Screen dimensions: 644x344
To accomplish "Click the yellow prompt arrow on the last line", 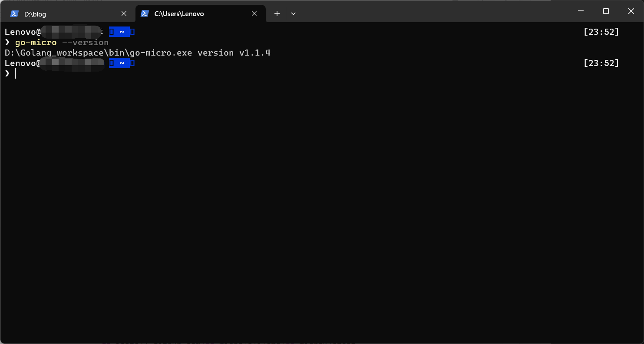I will [7, 73].
